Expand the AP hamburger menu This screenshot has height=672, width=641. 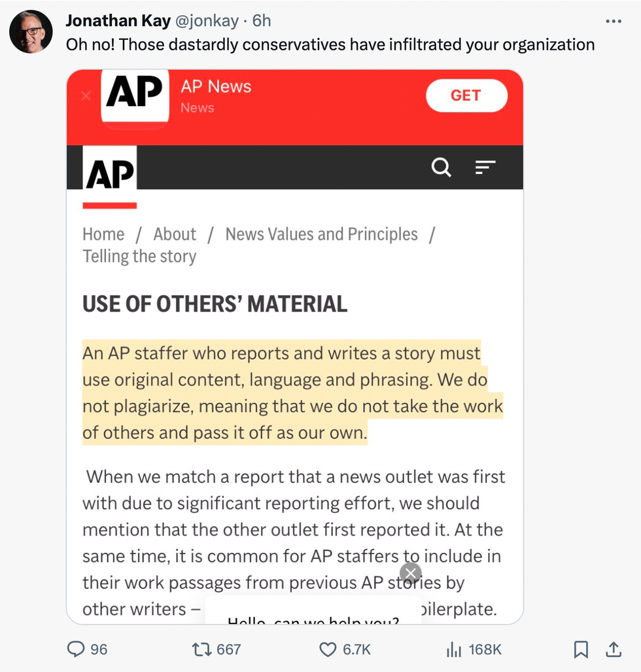click(x=485, y=168)
